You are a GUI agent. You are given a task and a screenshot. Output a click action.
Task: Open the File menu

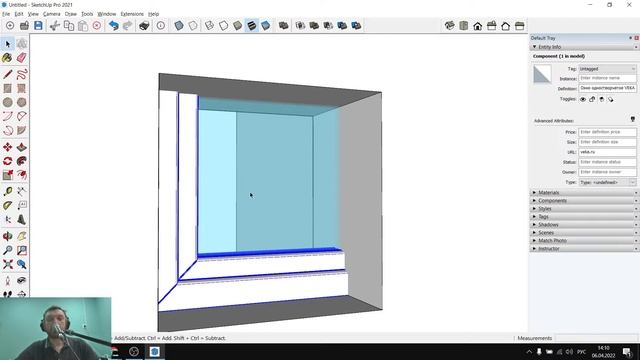pyautogui.click(x=6, y=14)
